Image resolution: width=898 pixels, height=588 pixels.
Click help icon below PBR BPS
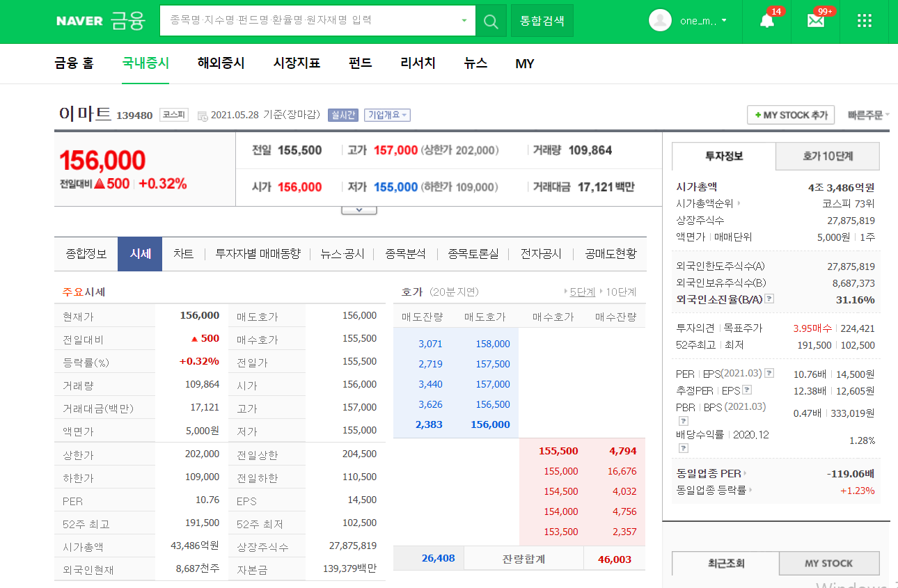coord(683,420)
